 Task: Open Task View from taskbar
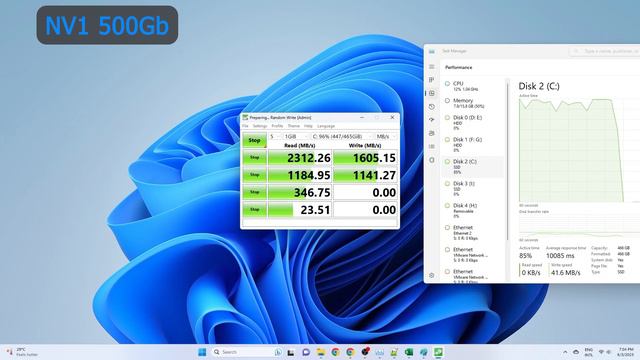coord(291,352)
